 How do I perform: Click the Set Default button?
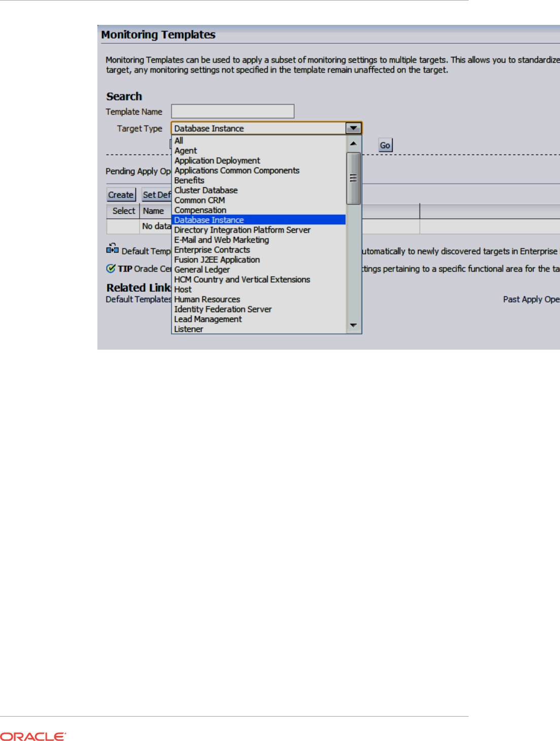pyautogui.click(x=157, y=195)
